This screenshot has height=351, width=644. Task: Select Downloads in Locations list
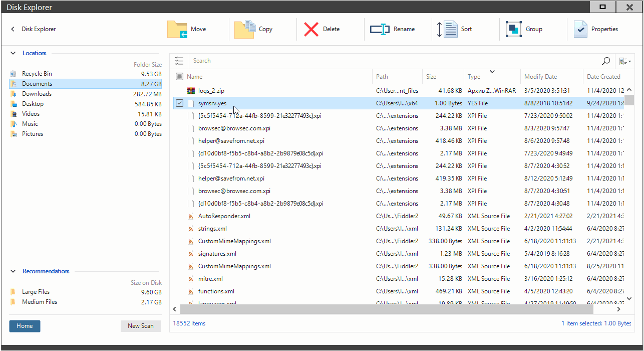point(37,94)
